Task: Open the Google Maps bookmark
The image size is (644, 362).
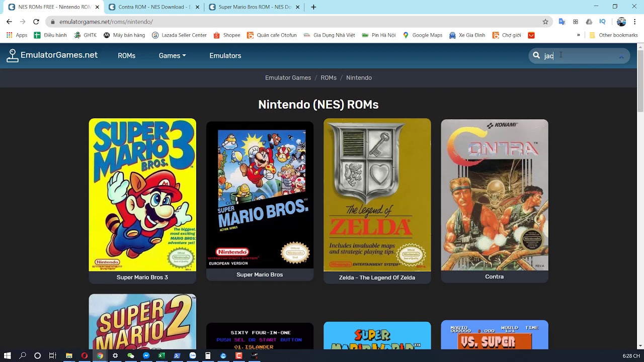Action: click(x=423, y=35)
